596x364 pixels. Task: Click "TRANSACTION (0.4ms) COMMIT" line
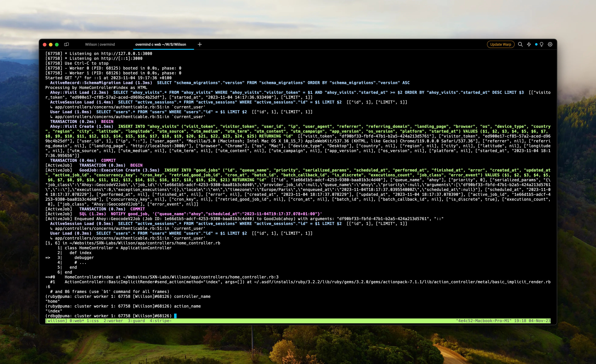[83, 160]
